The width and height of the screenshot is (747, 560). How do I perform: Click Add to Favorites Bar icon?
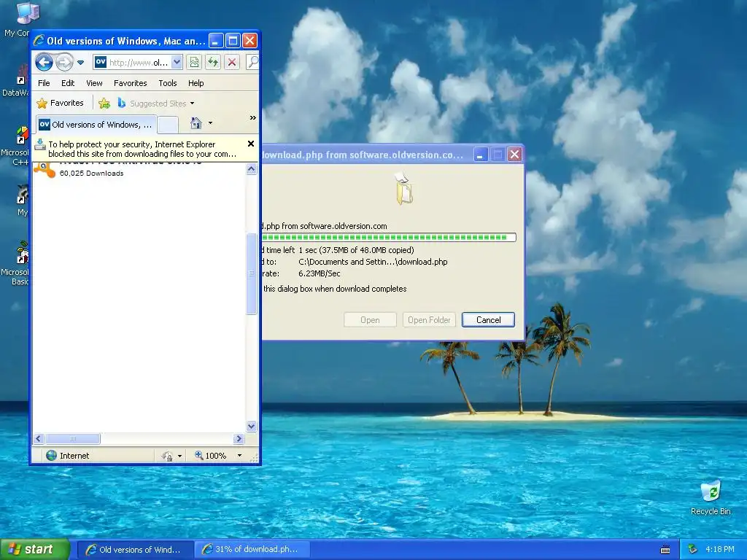(104, 103)
